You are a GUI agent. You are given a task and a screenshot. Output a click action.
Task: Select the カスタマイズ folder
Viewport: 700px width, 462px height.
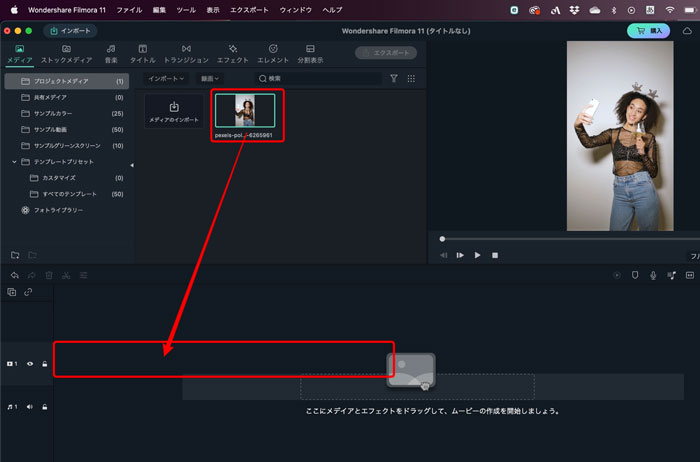[67, 178]
